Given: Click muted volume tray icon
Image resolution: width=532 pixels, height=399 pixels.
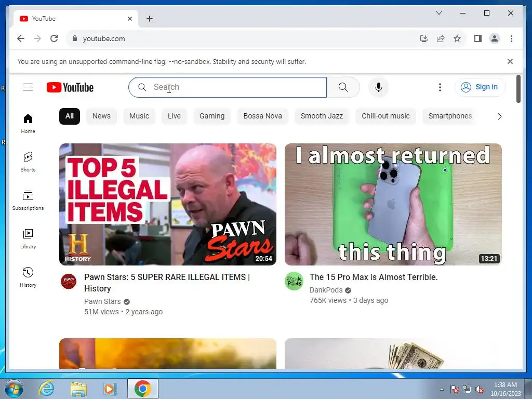Looking at the screenshot, I should tap(480, 389).
